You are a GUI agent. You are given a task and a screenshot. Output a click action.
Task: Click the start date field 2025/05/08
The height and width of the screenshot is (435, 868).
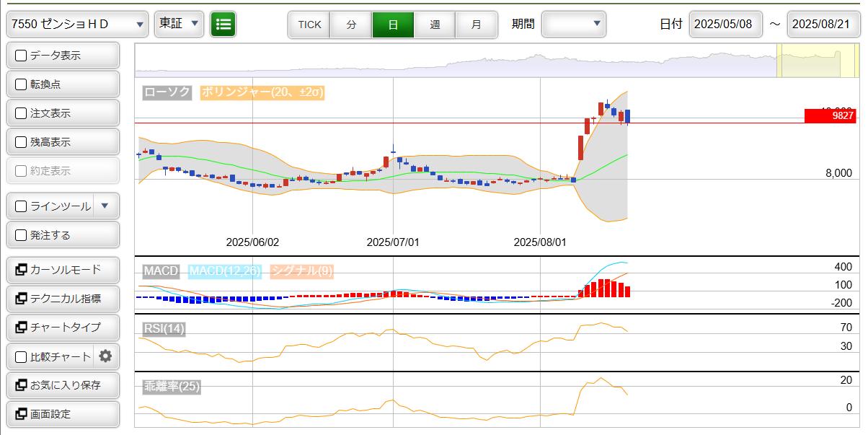point(723,25)
